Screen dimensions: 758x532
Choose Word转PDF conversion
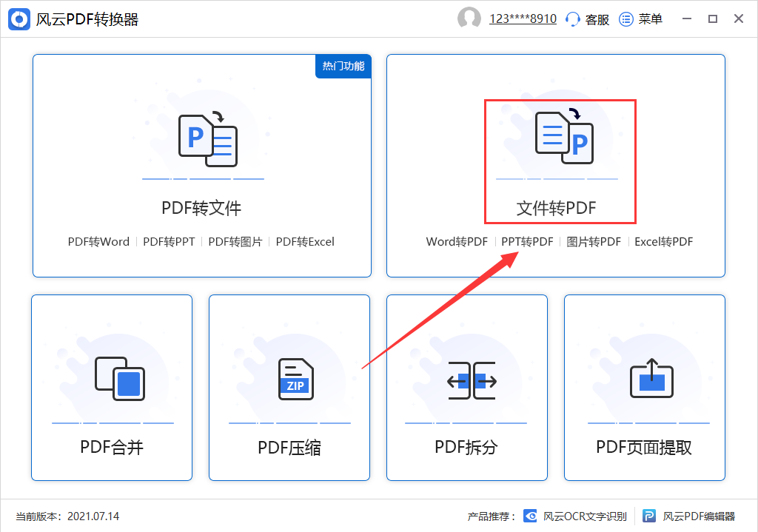click(x=457, y=242)
